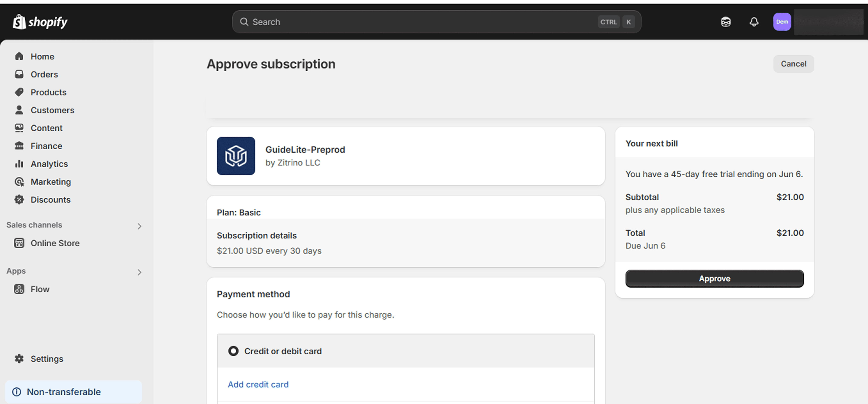Go to Customers page
The image size is (868, 404).
tap(52, 110)
